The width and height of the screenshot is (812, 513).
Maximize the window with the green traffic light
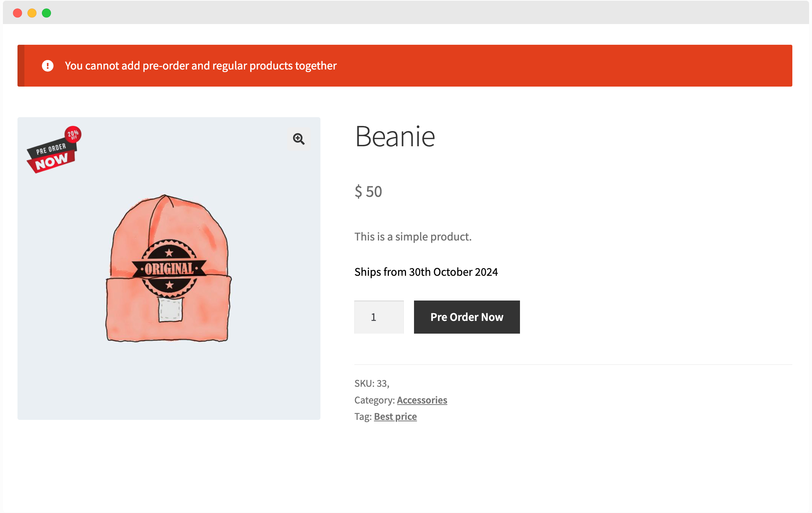point(47,13)
